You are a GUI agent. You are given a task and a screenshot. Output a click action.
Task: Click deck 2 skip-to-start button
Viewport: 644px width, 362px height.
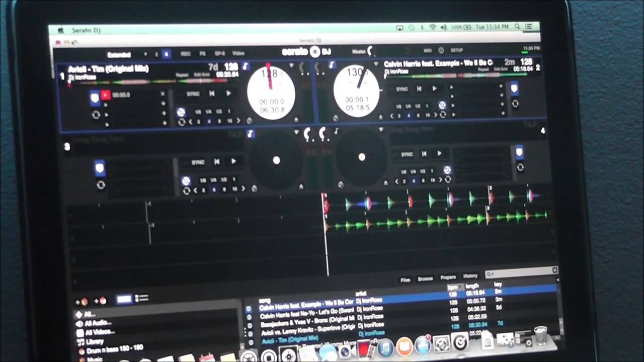tap(419, 88)
